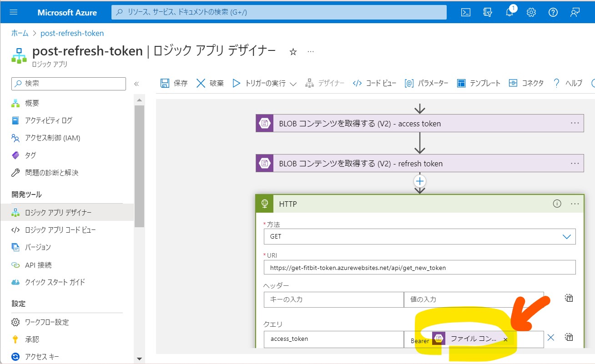
Task: Open the help question mark icon
Action: click(x=553, y=12)
